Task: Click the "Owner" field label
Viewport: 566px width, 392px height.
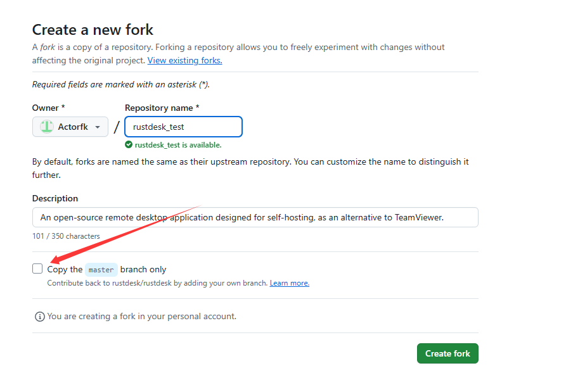Action: pyautogui.click(x=48, y=108)
